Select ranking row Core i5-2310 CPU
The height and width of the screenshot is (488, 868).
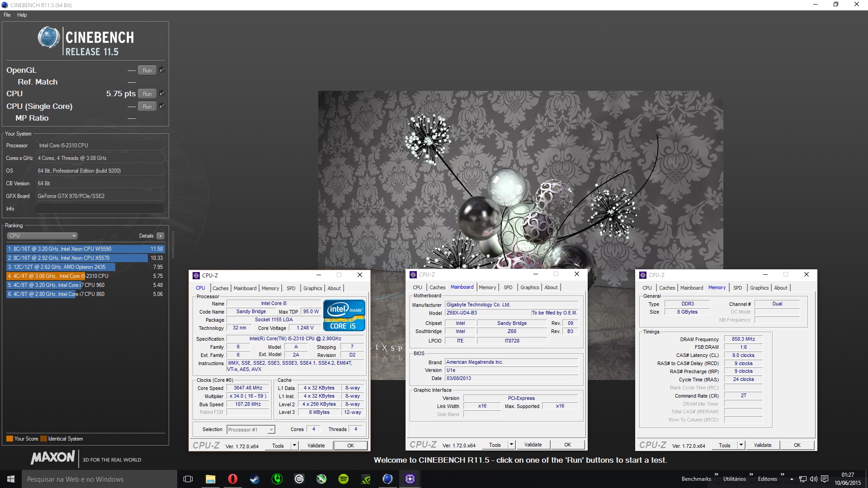85,276
